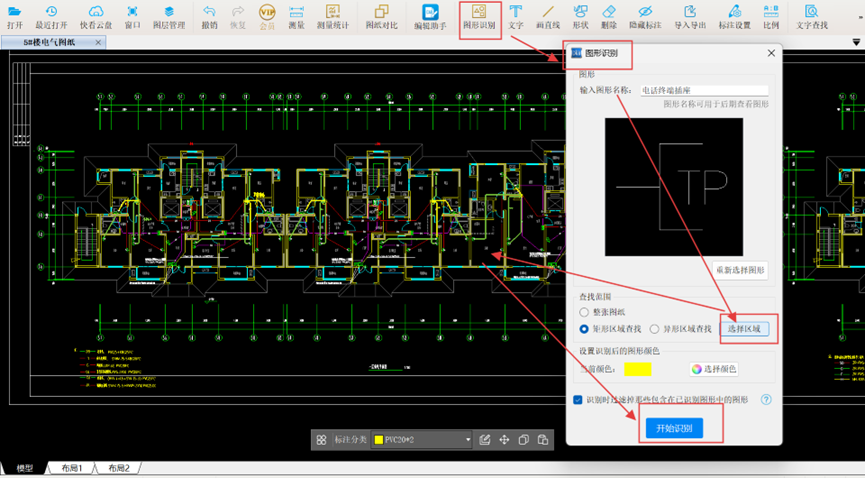The width and height of the screenshot is (865, 478).
Task: Click the 图形识别 (shape recognition) toolbar icon
Action: pyautogui.click(x=479, y=16)
